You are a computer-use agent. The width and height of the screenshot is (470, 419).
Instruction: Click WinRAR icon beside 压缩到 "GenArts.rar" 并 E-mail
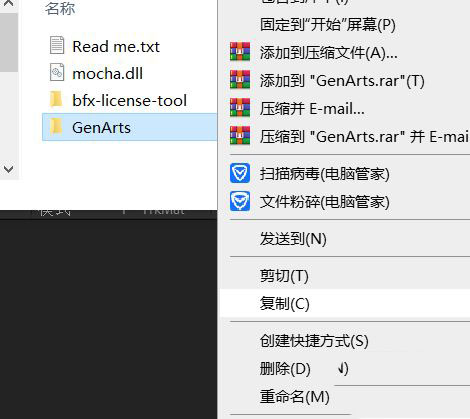pyautogui.click(x=240, y=135)
